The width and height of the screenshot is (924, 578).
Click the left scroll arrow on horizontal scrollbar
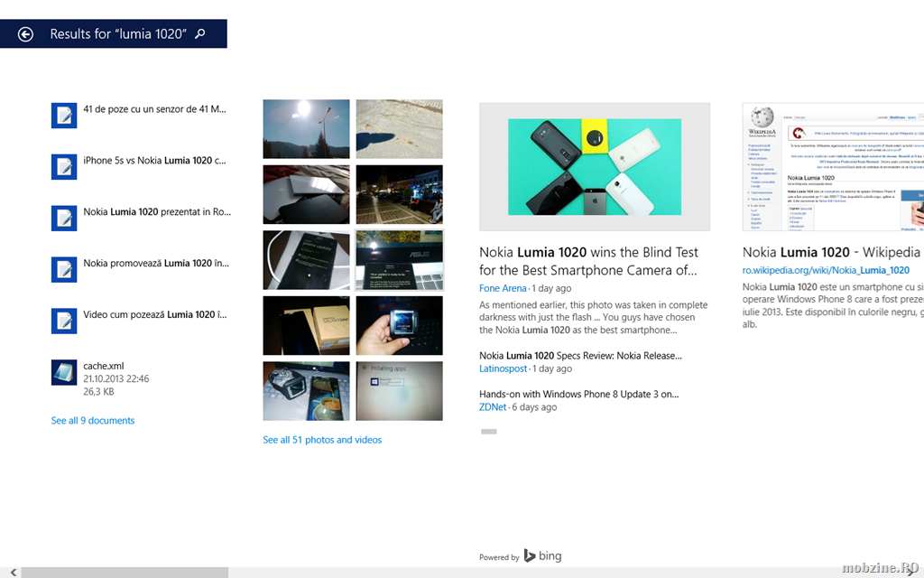coord(13,572)
